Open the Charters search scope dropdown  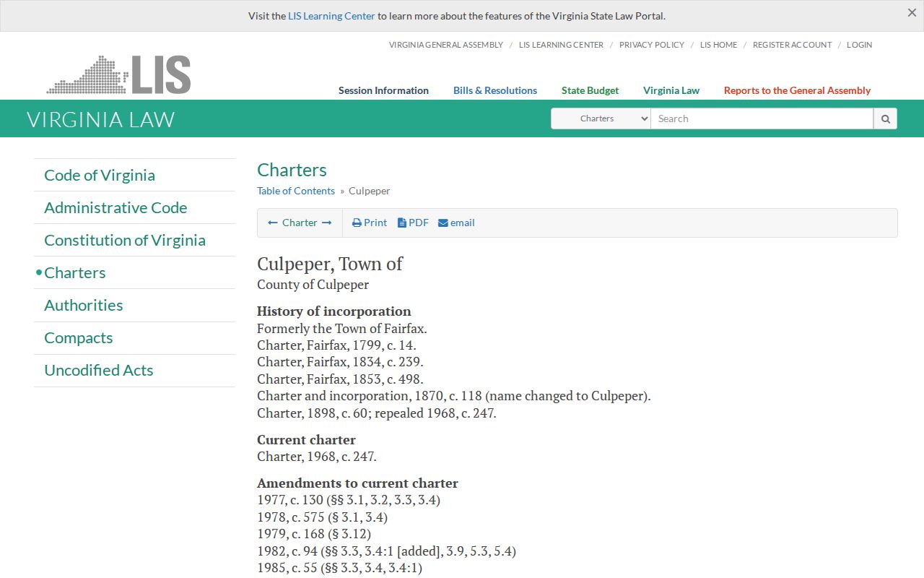pos(601,118)
